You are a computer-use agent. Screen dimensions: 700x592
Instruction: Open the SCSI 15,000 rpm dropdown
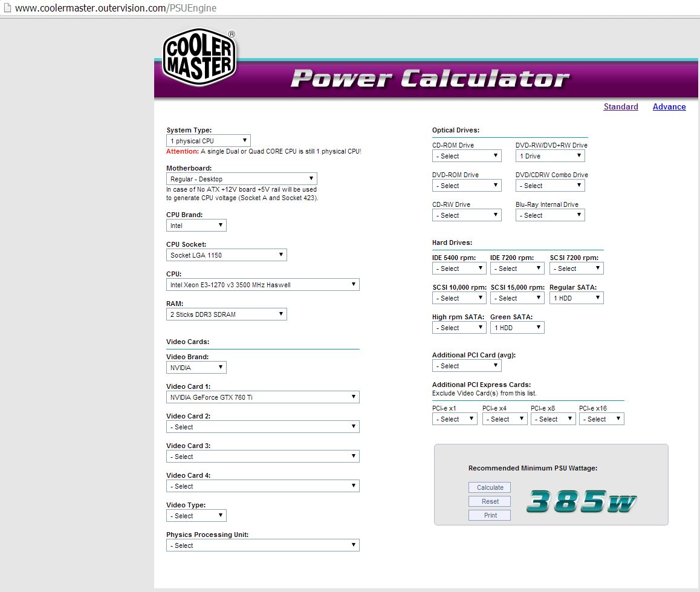pos(517,298)
